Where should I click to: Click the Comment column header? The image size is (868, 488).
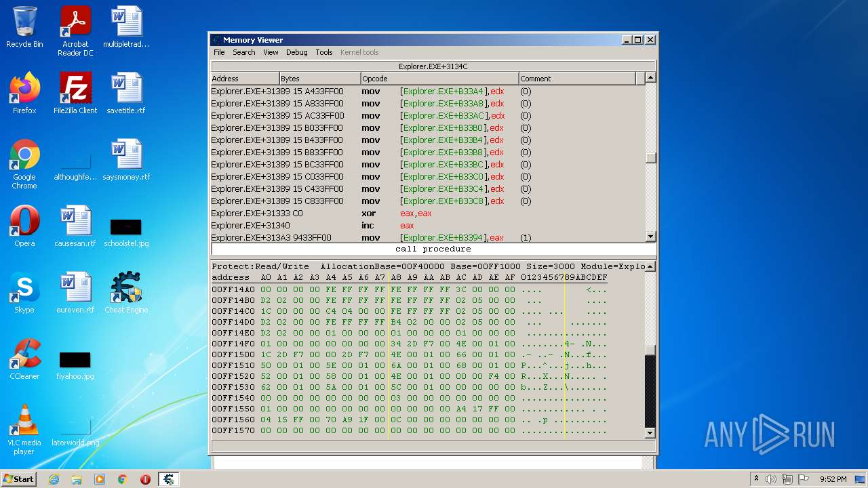[x=577, y=79]
